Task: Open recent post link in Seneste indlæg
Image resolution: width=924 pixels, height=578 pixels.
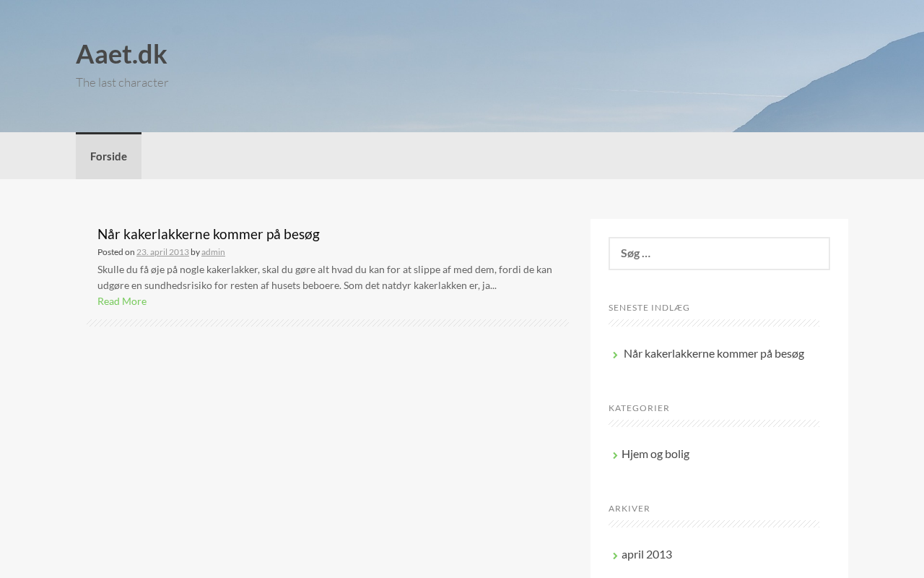Action: [714, 353]
